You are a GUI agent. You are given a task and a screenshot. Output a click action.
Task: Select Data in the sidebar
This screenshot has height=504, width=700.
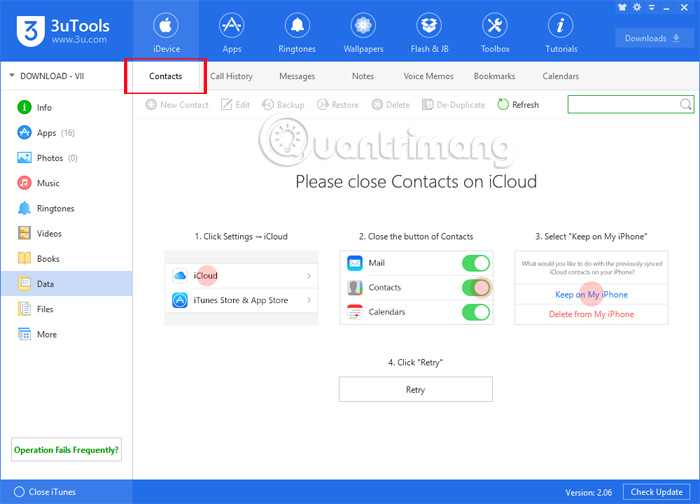[x=67, y=283]
